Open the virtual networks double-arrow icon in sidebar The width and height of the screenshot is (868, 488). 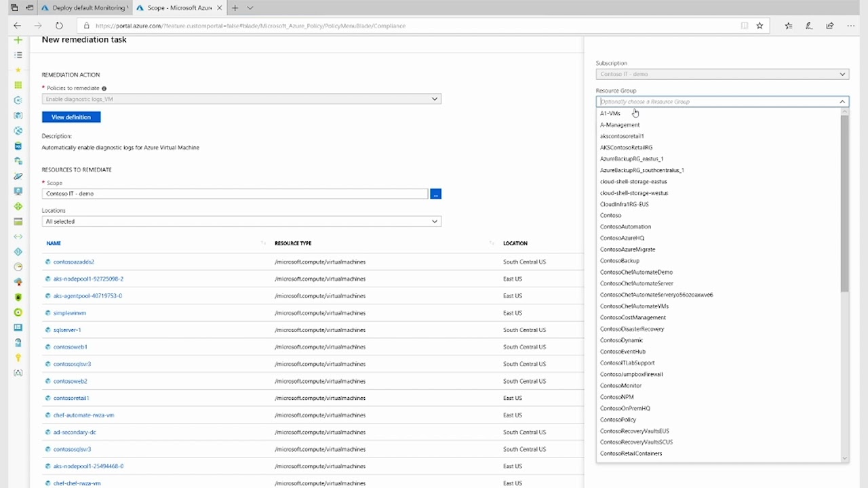(x=18, y=237)
